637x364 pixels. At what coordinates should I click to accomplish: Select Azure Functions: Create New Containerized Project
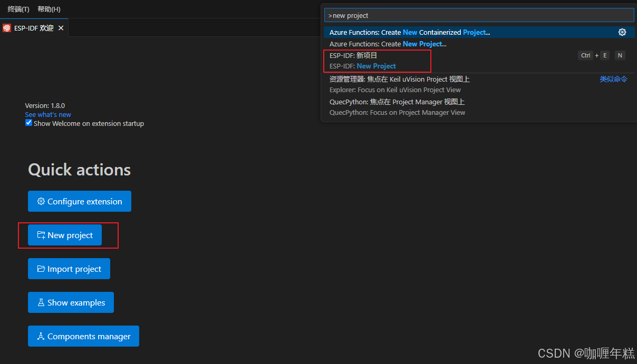click(x=479, y=32)
